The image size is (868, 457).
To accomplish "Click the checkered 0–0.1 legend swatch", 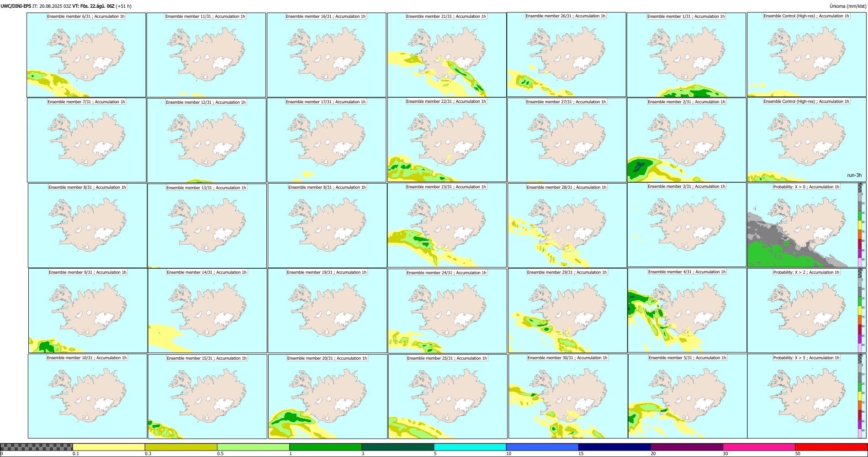I will tap(37, 447).
